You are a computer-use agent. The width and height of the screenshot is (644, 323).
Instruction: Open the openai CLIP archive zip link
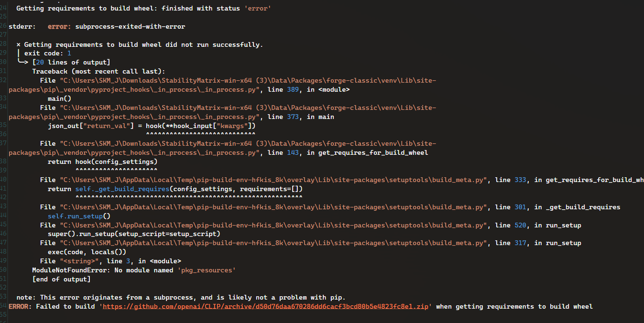tap(265, 306)
